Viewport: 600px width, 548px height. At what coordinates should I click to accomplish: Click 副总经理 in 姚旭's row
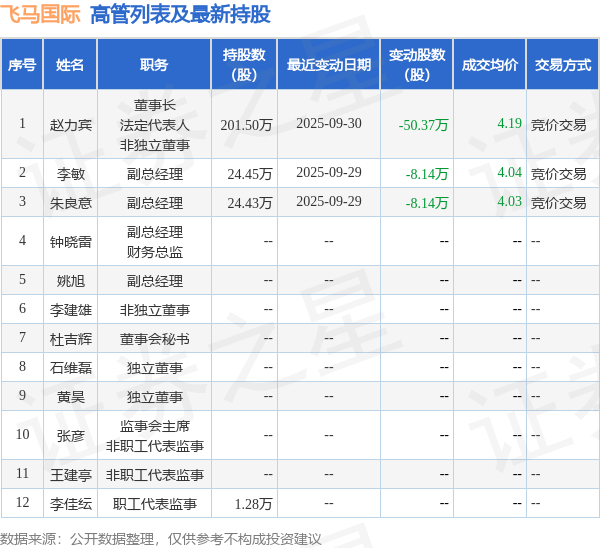tap(155, 281)
